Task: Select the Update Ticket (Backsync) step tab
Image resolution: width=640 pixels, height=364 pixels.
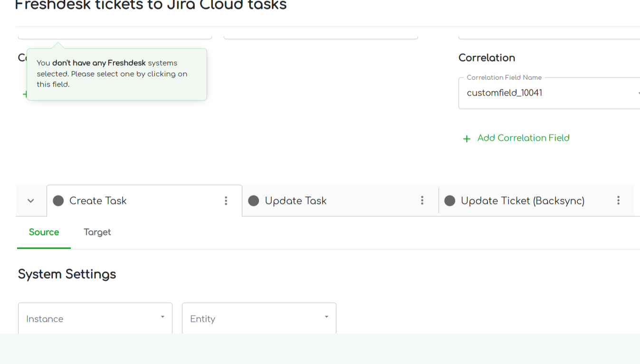Action: [523, 201]
